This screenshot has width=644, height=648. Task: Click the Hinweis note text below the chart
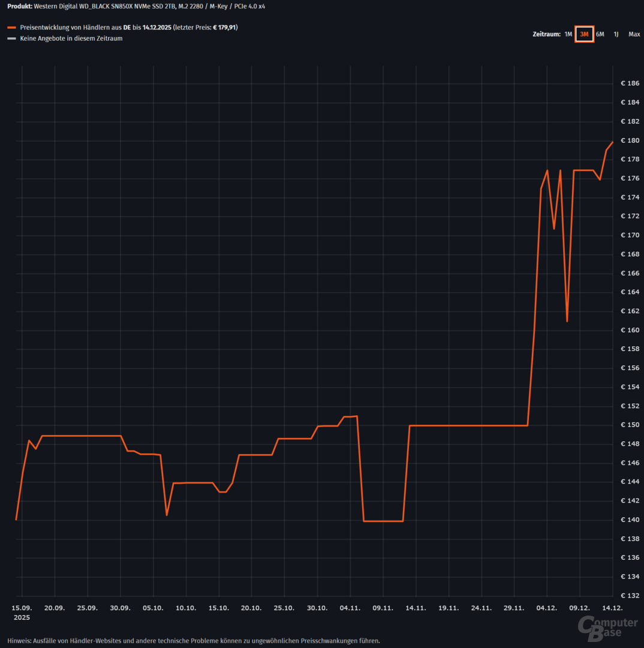[x=194, y=640]
